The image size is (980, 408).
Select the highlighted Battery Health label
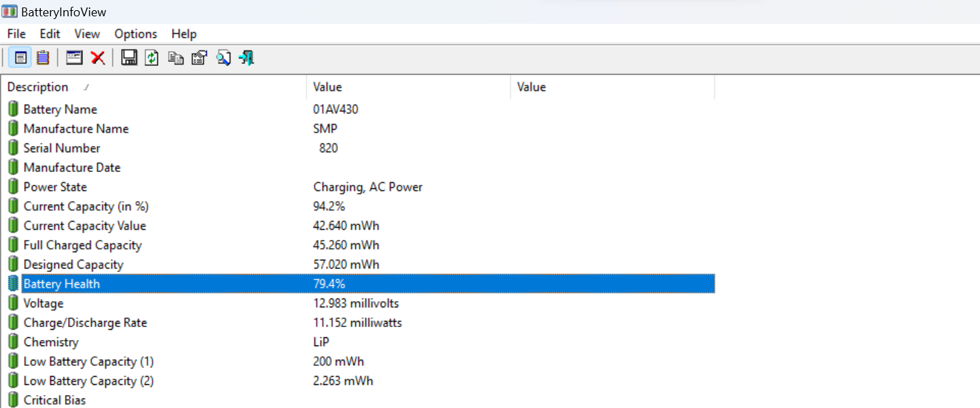tap(61, 284)
